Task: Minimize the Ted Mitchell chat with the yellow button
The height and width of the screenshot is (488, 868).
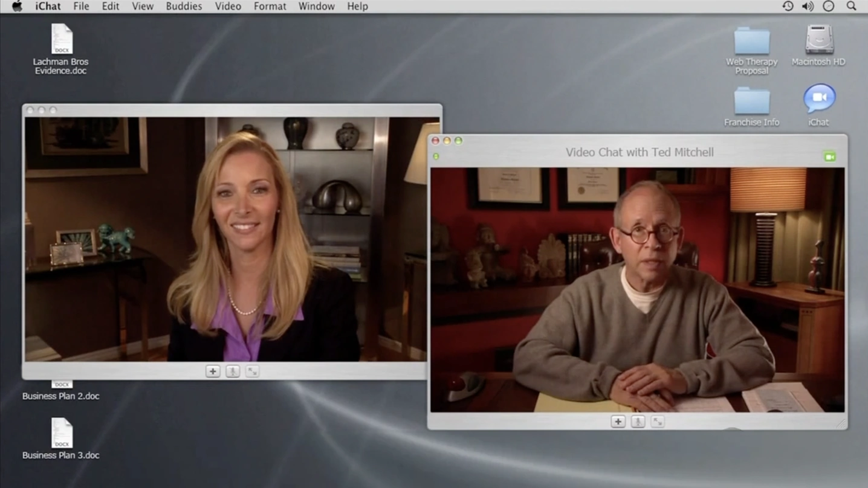Action: [447, 141]
